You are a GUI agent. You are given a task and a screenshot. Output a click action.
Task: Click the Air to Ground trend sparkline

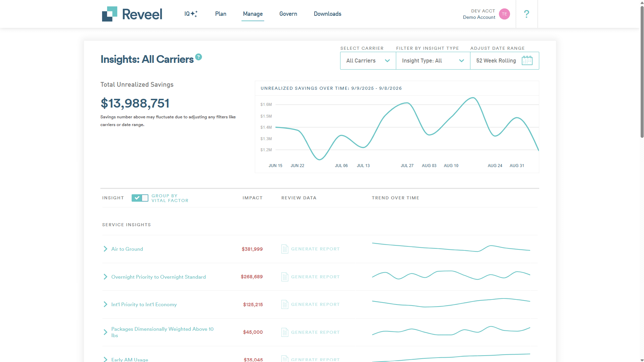point(451,247)
